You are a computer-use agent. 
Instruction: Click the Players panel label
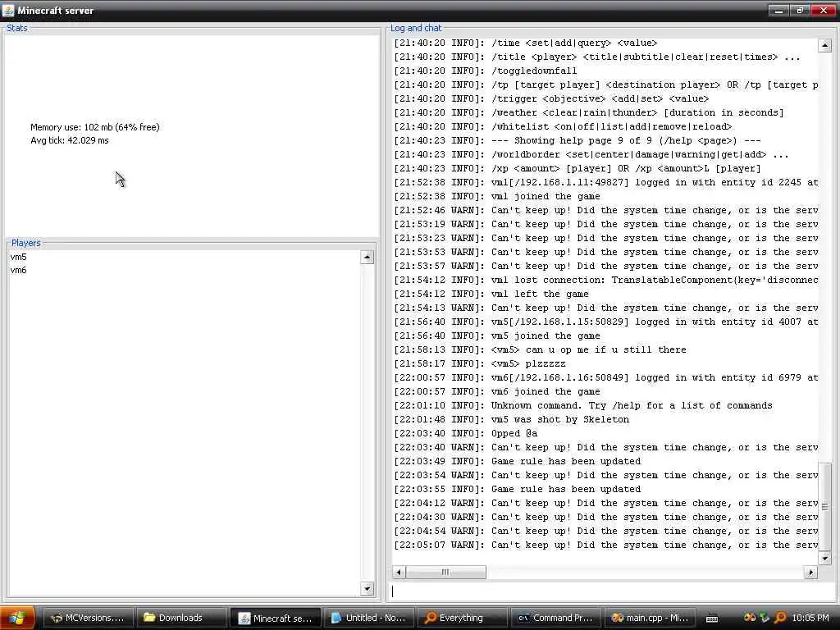tap(25, 243)
